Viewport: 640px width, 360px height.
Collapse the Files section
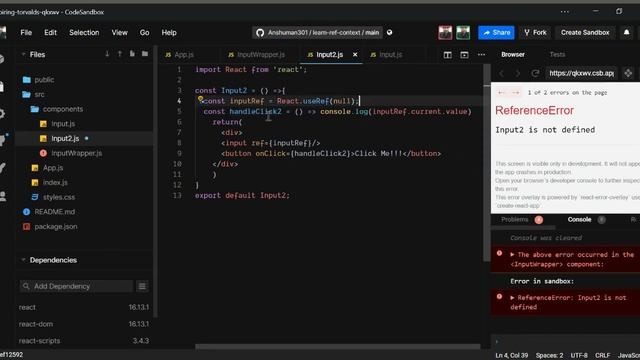(x=37, y=54)
